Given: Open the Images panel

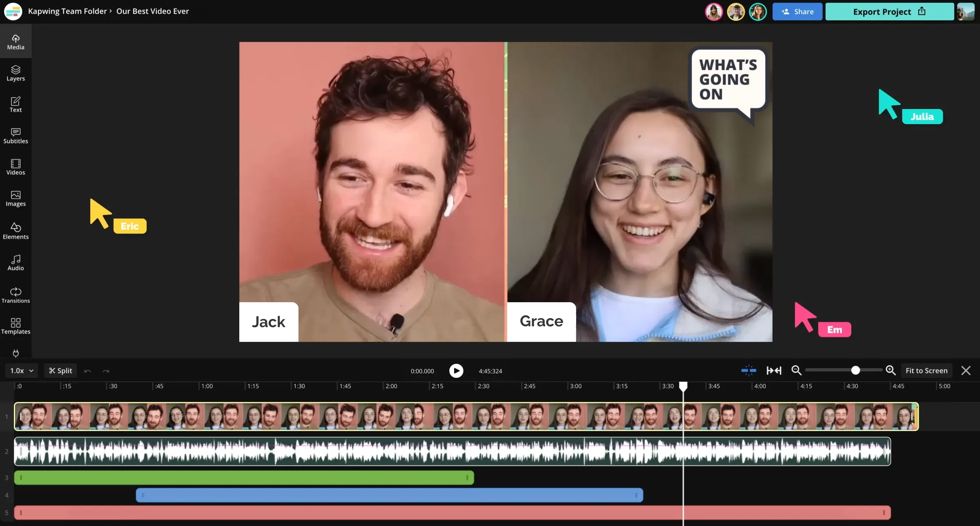Looking at the screenshot, I should pyautogui.click(x=16, y=198).
